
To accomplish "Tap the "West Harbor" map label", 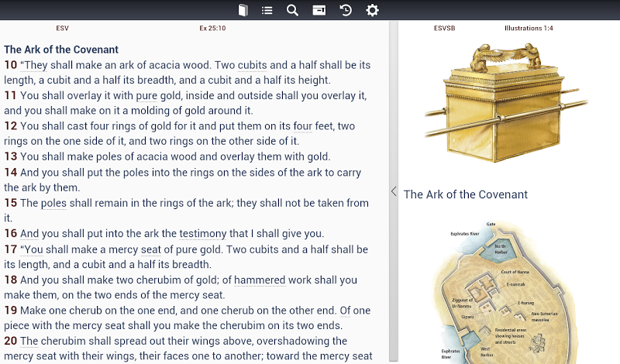I will point(487,352).
